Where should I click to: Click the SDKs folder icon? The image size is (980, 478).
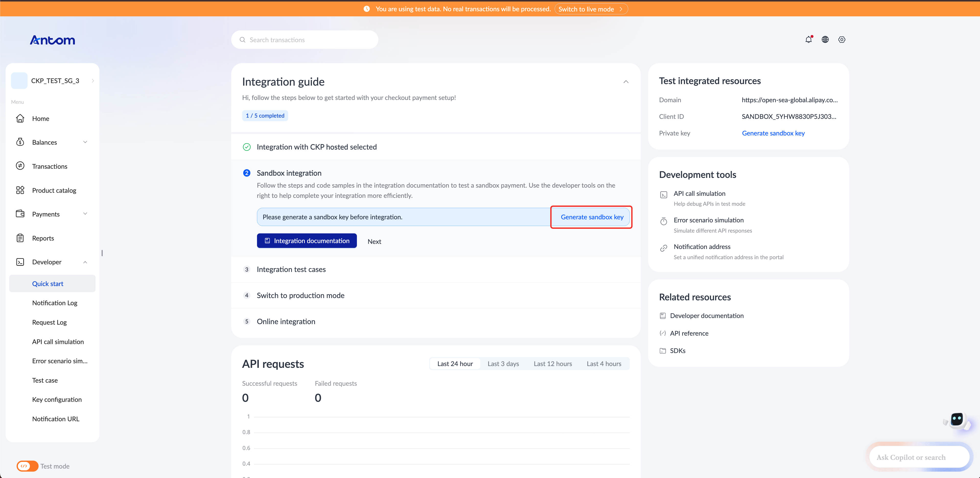click(663, 350)
